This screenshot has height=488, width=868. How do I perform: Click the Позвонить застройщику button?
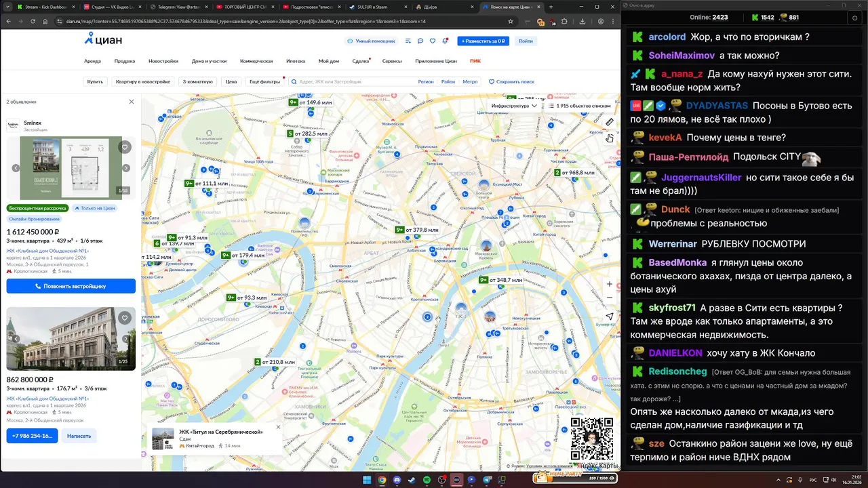(71, 286)
